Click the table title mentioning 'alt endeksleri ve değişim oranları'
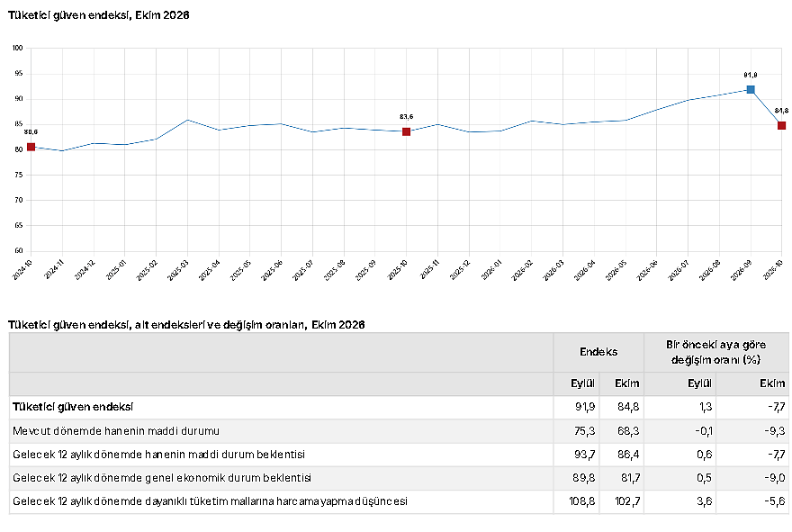The width and height of the screenshot is (792, 532). (186, 325)
